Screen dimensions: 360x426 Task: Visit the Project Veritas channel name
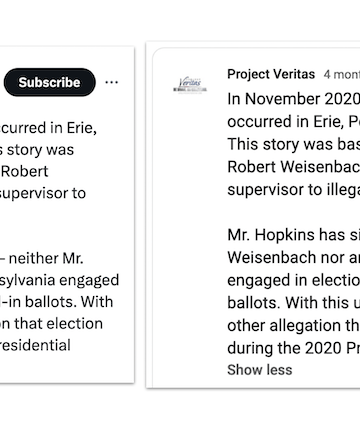(271, 74)
